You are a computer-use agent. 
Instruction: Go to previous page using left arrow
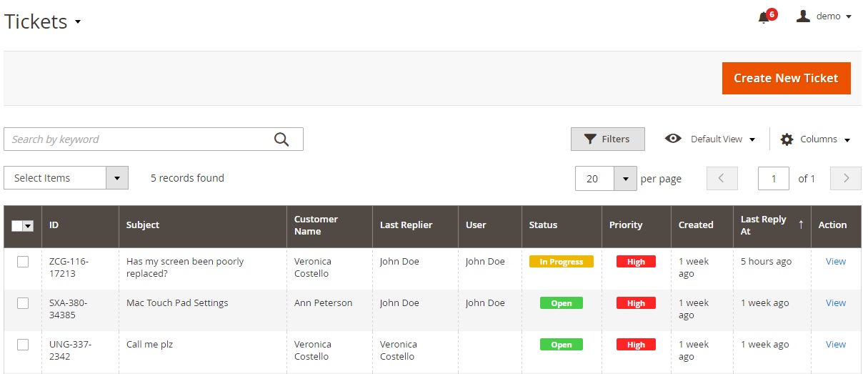click(x=722, y=179)
